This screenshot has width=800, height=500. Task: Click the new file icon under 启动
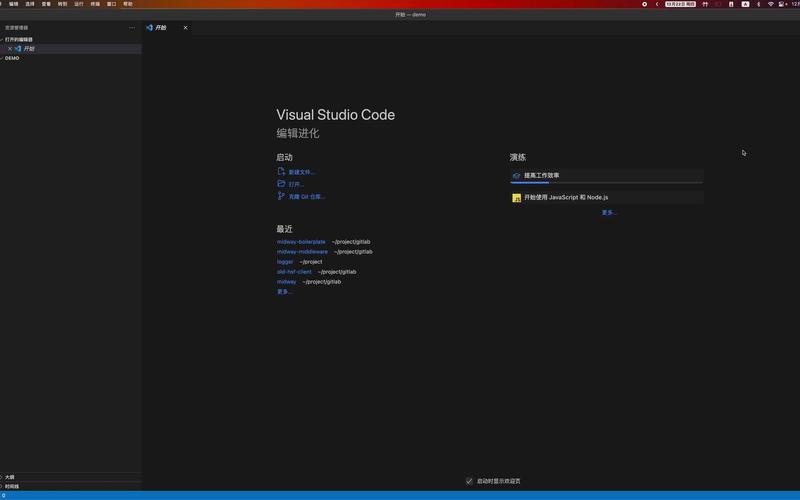281,171
